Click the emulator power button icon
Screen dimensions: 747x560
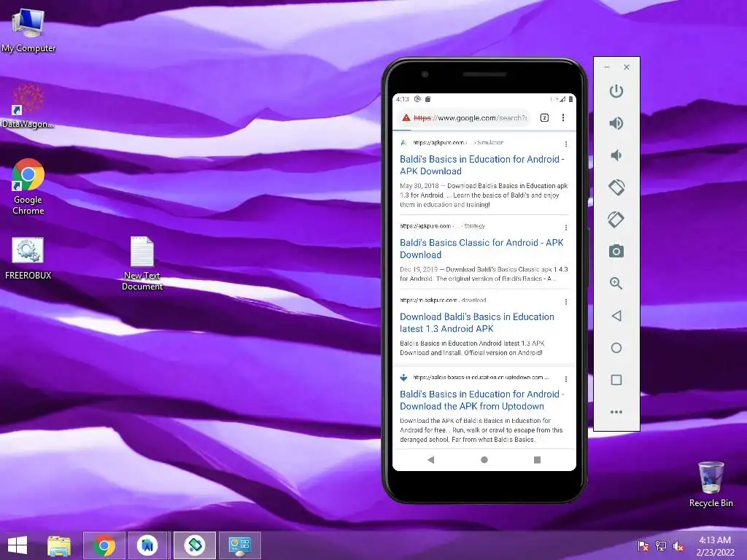[x=616, y=91]
